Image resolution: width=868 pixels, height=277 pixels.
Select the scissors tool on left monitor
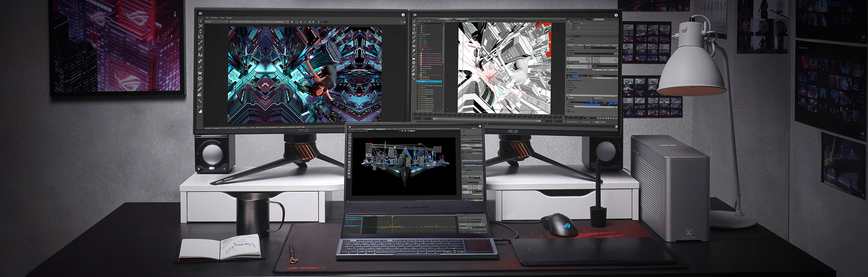[200, 26]
